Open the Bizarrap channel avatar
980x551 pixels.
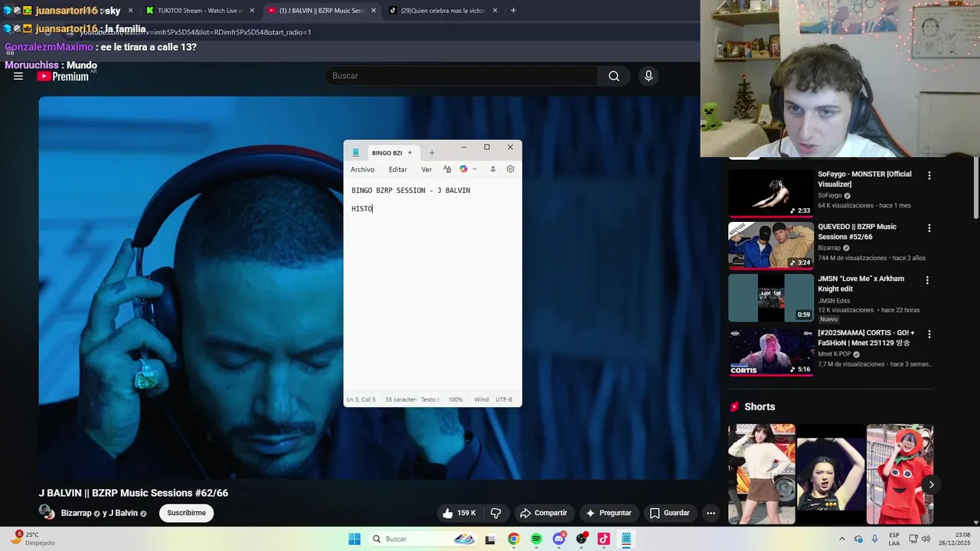coord(47,513)
